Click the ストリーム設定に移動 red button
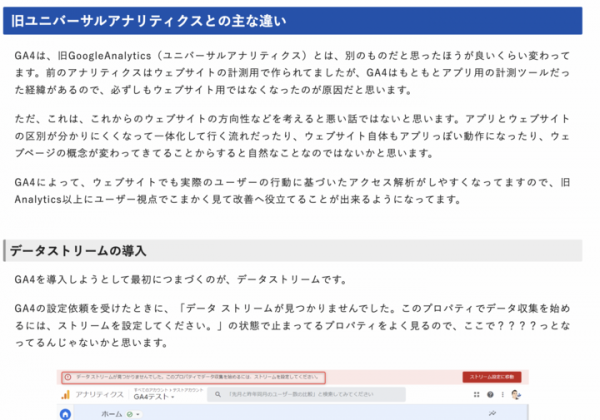Image resolution: width=600 pixels, height=420 pixels. [x=492, y=377]
